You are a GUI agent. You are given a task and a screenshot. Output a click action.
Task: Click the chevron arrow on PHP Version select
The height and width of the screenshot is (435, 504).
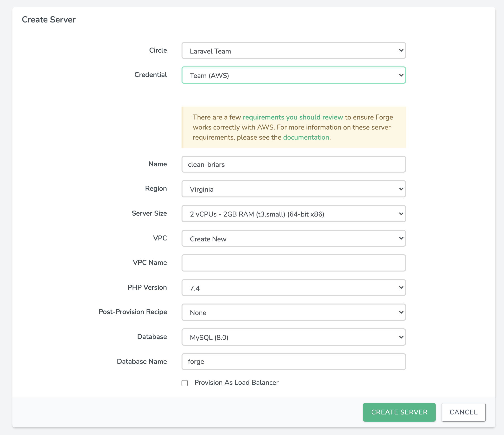click(x=401, y=288)
